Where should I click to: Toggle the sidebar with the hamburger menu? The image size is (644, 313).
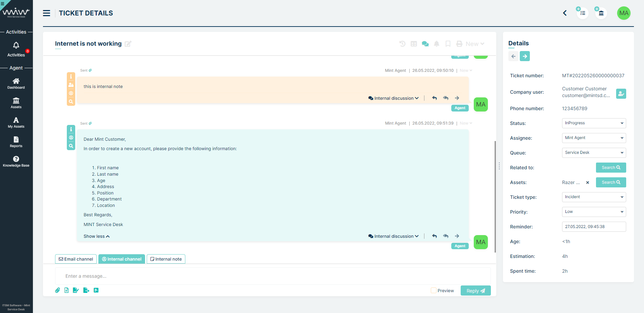tap(46, 13)
